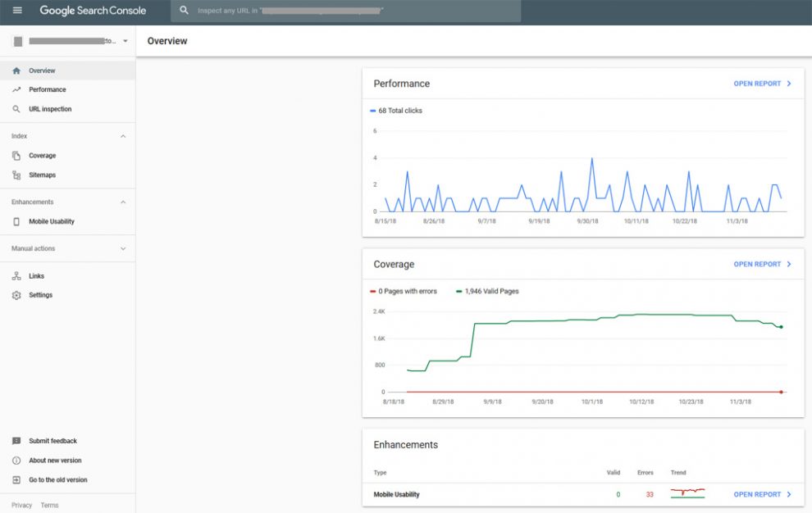Collapse the Enhancements section
812x513 pixels.
coord(123,202)
